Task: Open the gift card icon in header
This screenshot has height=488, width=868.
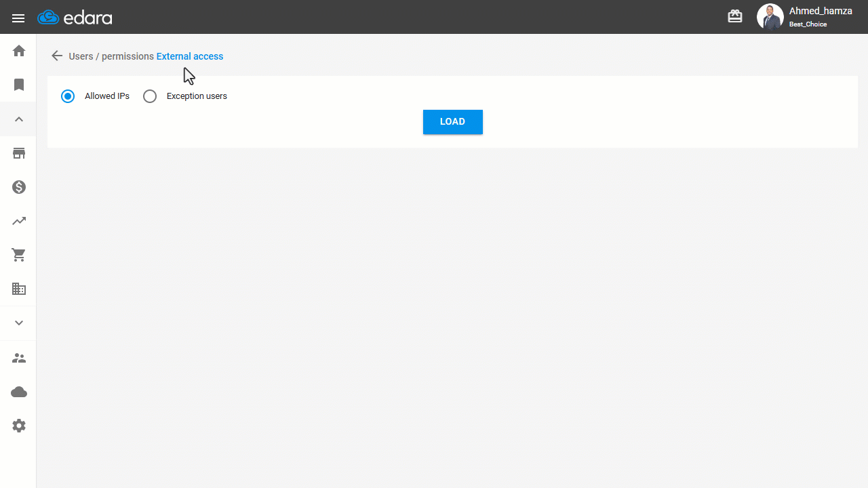Action: pyautogui.click(x=735, y=16)
